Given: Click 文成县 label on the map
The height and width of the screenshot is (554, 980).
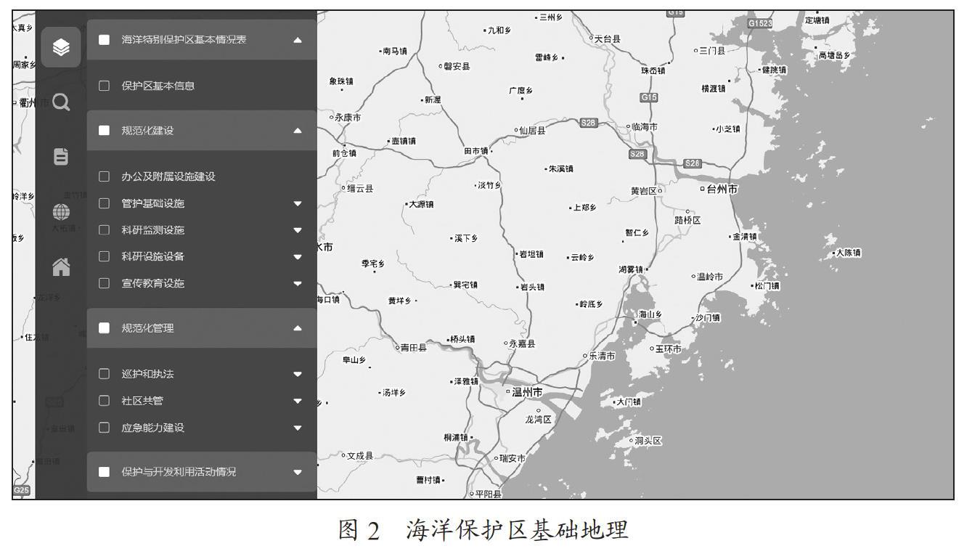Looking at the screenshot, I should tap(359, 456).
